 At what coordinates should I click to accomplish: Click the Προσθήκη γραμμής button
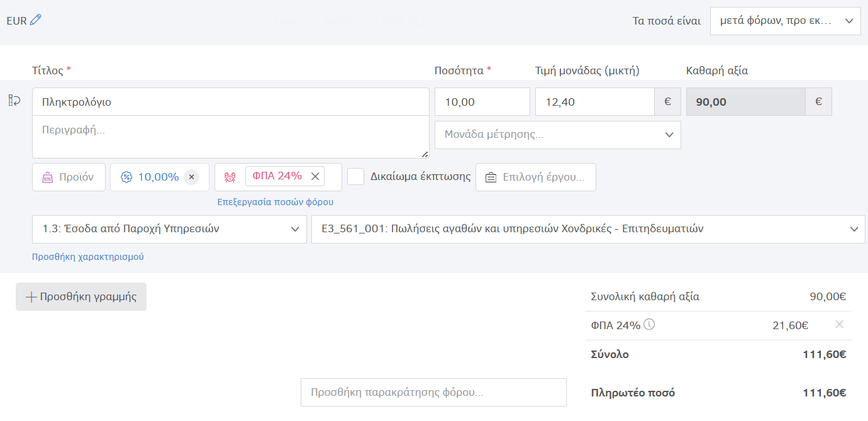[x=81, y=296]
